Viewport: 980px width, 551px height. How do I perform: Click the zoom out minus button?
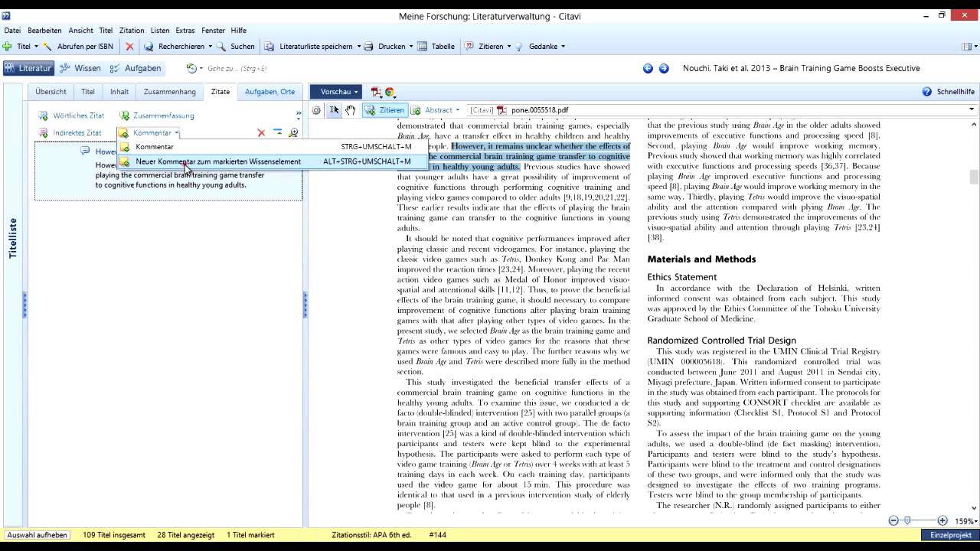point(893,520)
